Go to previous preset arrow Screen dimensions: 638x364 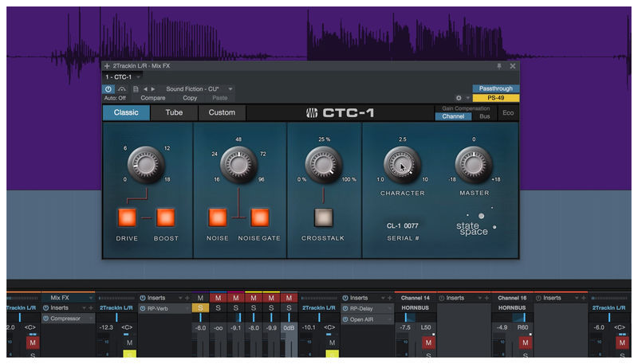point(145,89)
